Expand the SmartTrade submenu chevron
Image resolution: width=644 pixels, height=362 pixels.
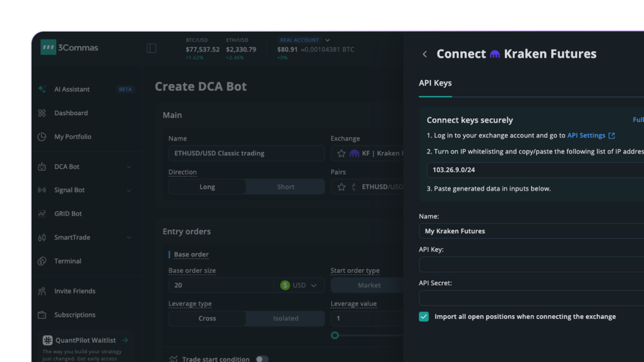(x=129, y=237)
